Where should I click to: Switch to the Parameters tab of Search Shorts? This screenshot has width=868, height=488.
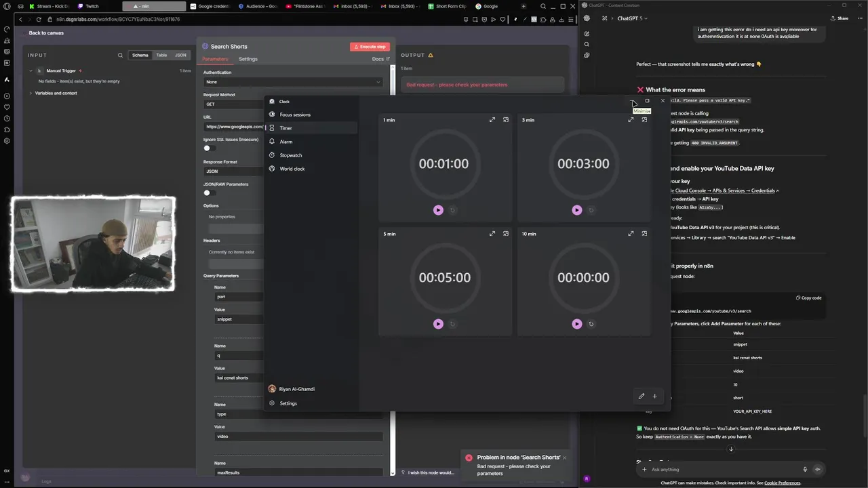pyautogui.click(x=216, y=59)
